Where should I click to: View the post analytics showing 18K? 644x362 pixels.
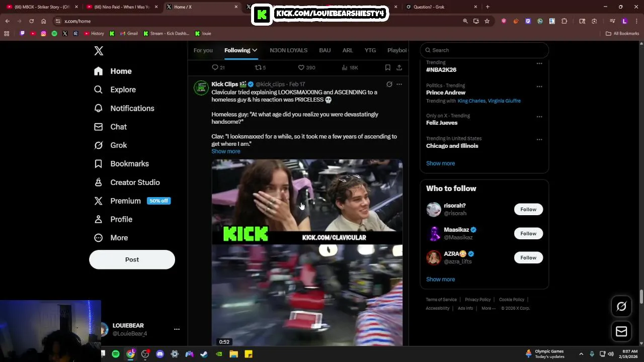350,67
